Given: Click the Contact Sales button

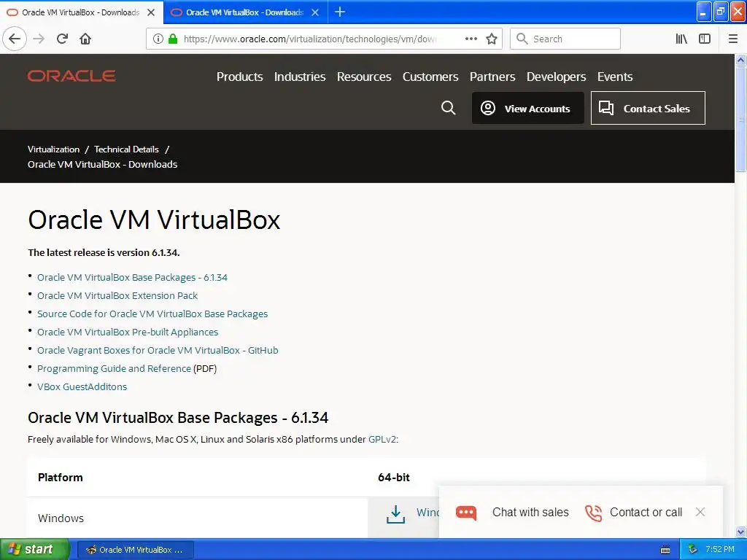Looking at the screenshot, I should [648, 108].
